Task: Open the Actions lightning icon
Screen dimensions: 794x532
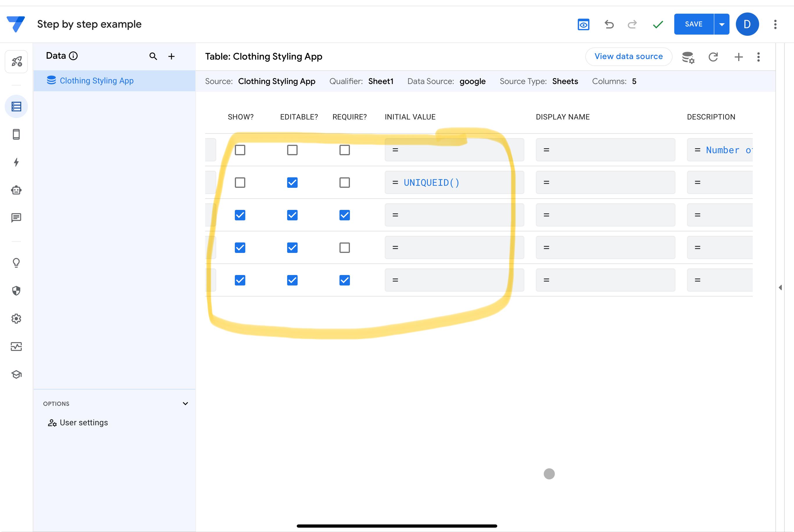Action: click(x=16, y=162)
